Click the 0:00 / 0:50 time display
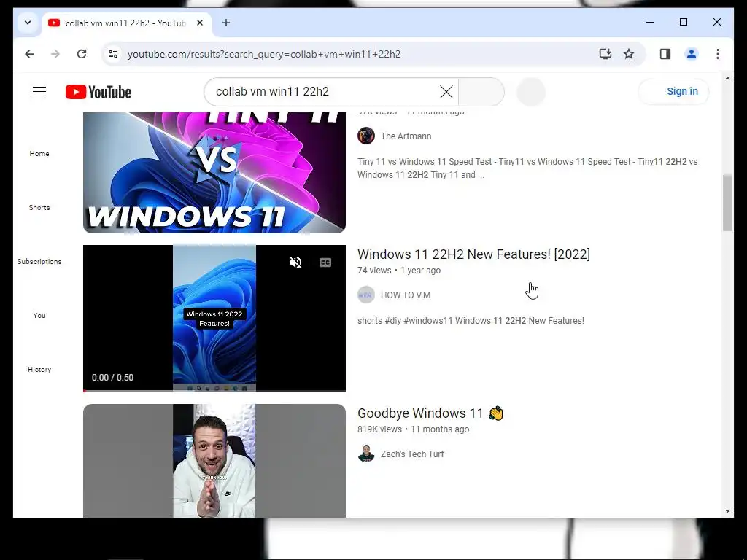The width and height of the screenshot is (747, 560). click(112, 378)
